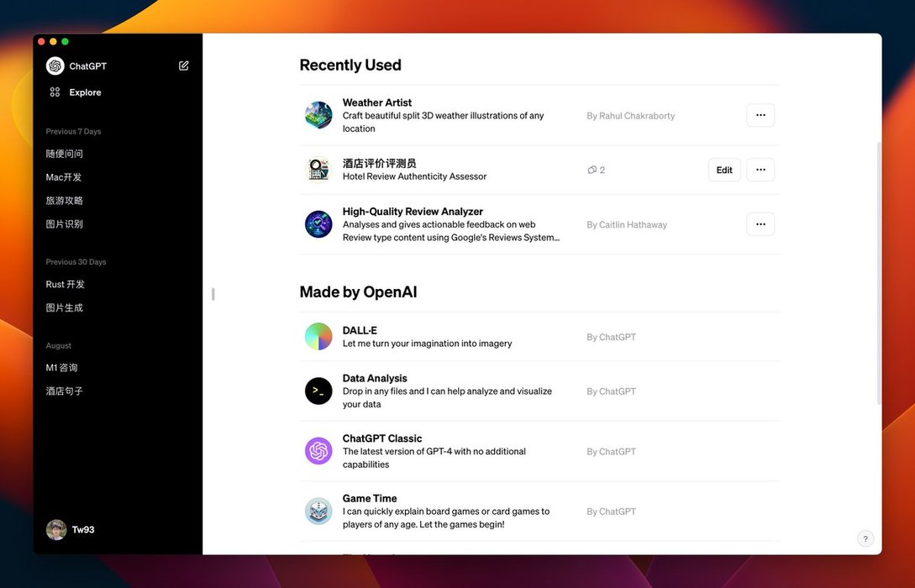Click the help question mark button
The height and width of the screenshot is (588, 915).
click(x=865, y=539)
